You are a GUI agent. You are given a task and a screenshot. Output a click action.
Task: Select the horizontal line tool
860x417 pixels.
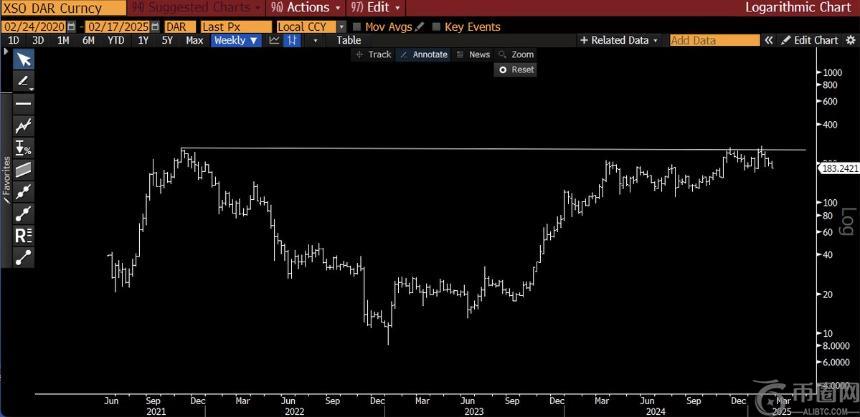[x=22, y=103]
